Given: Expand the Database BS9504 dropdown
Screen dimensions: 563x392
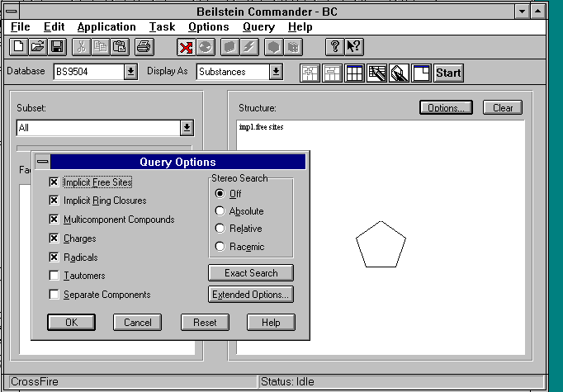Looking at the screenshot, I should (130, 72).
